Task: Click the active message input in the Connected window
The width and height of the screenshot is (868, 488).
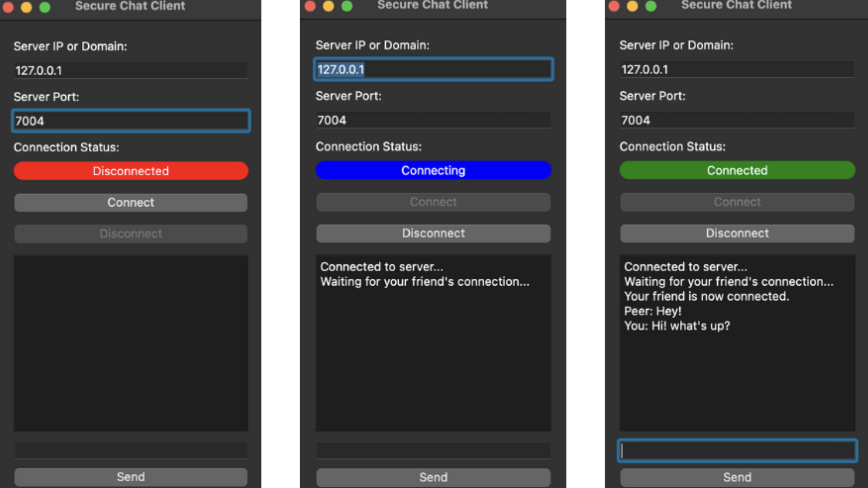Action: (x=737, y=451)
